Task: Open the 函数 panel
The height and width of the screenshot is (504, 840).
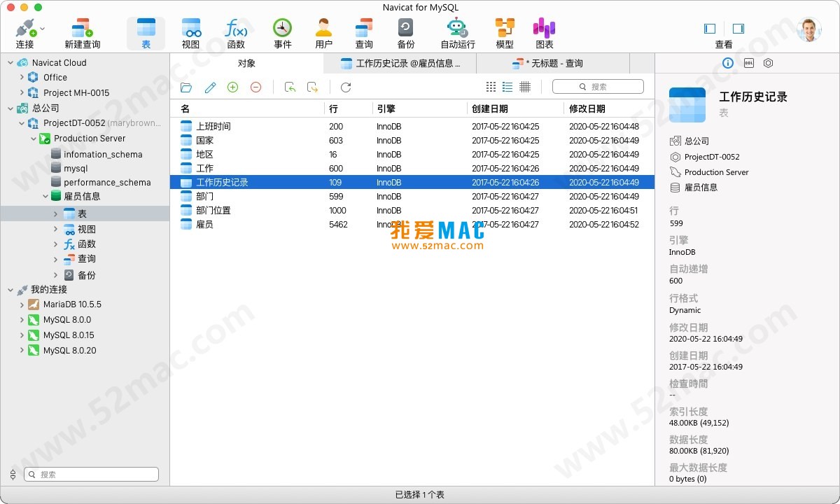Action: [x=237, y=30]
